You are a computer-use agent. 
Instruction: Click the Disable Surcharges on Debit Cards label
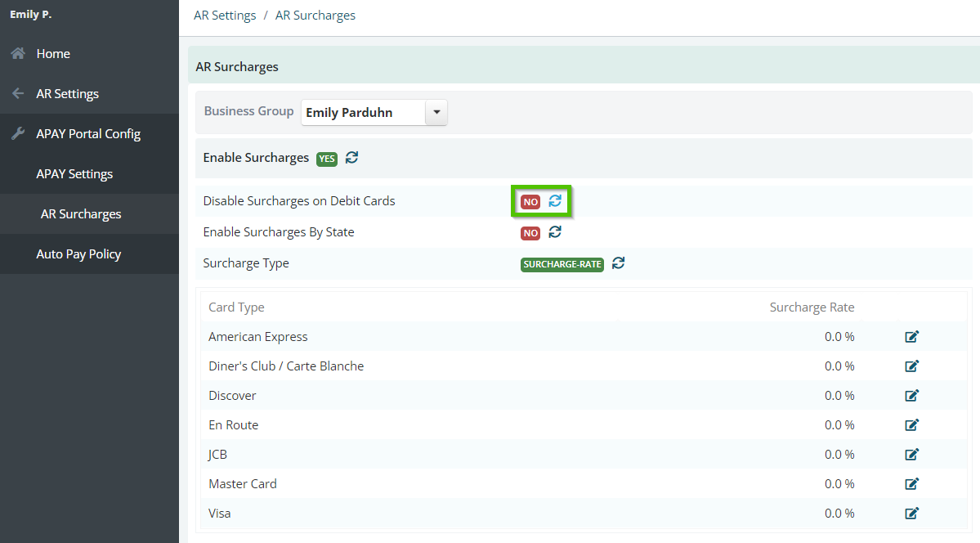pyautogui.click(x=299, y=201)
